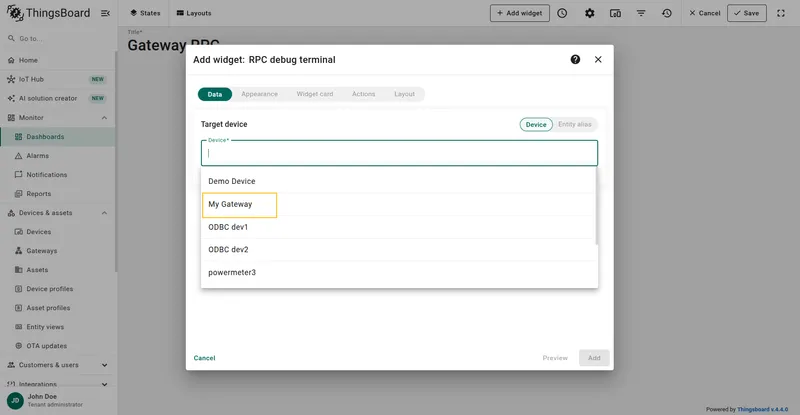Switch to the Appearance tab
Image resolution: width=800 pixels, height=415 pixels.
(259, 94)
